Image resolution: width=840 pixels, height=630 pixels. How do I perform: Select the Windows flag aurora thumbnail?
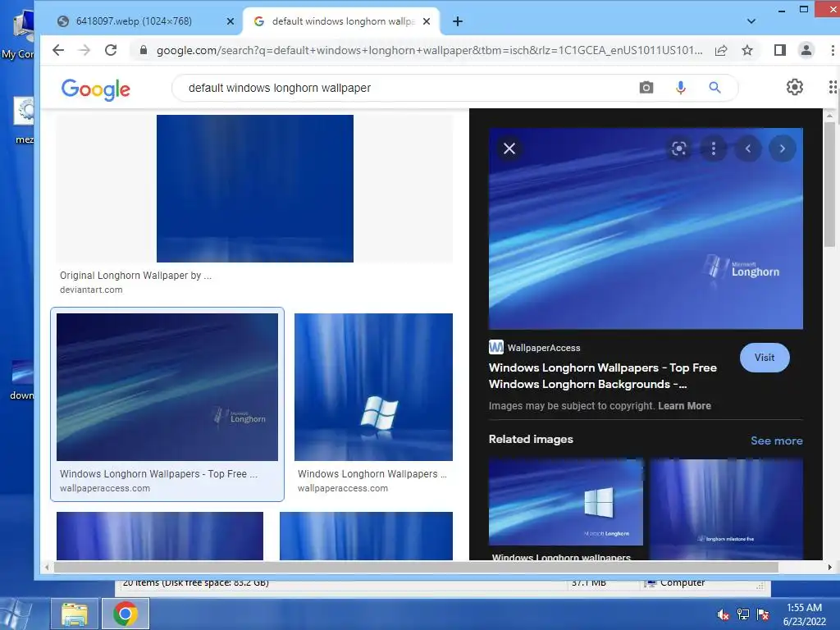click(x=373, y=387)
